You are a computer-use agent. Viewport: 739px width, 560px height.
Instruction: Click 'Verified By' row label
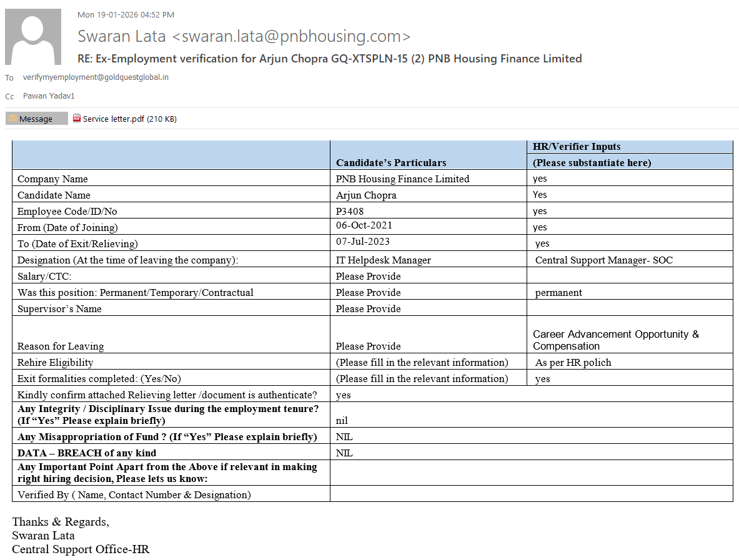[134, 495]
